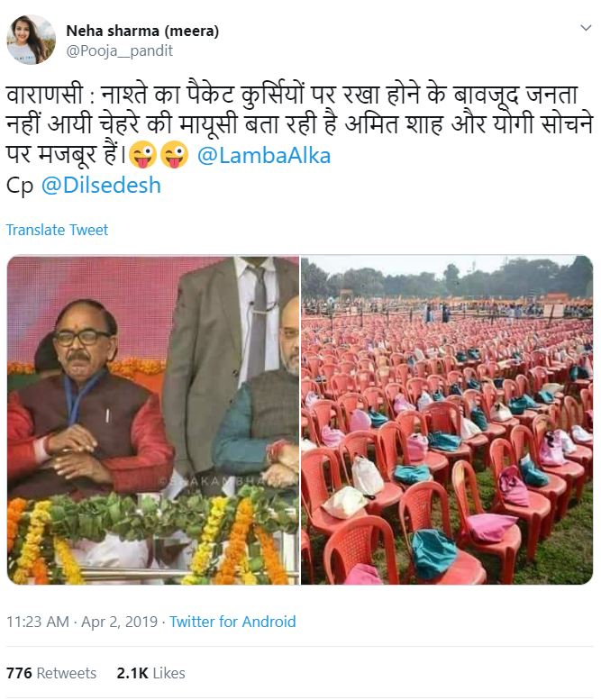Viewport: 601px width, 700px height.
Task: Open right photo of empty red chairs
Action: click(x=447, y=420)
